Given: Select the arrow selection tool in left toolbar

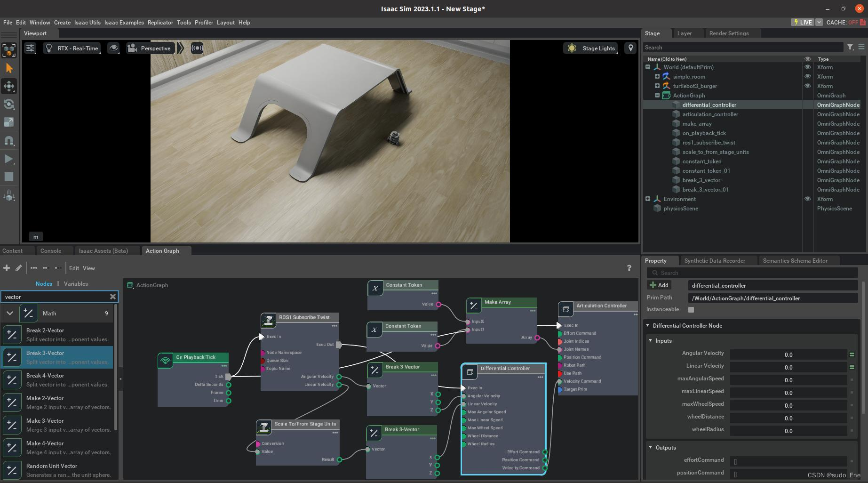Looking at the screenshot, I should point(9,69).
